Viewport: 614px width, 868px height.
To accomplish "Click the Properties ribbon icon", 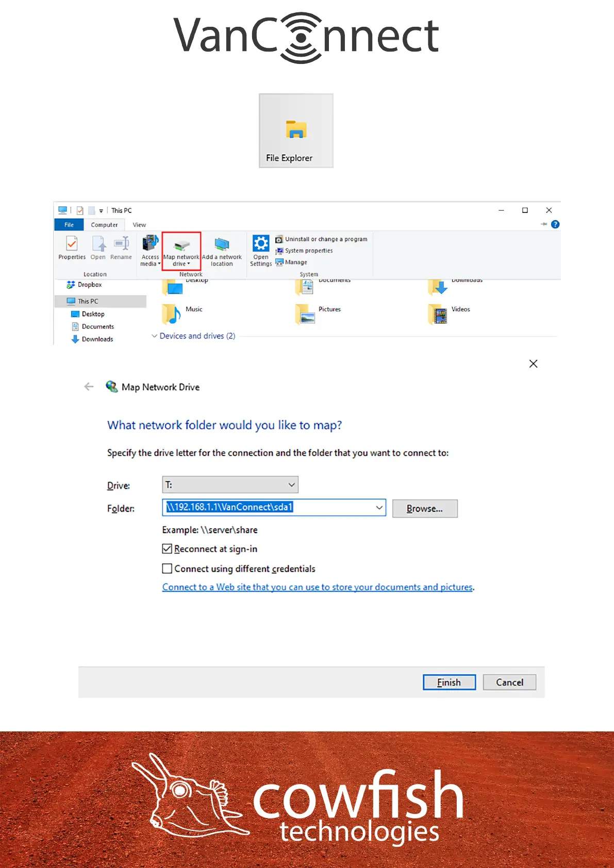I will 72,247.
